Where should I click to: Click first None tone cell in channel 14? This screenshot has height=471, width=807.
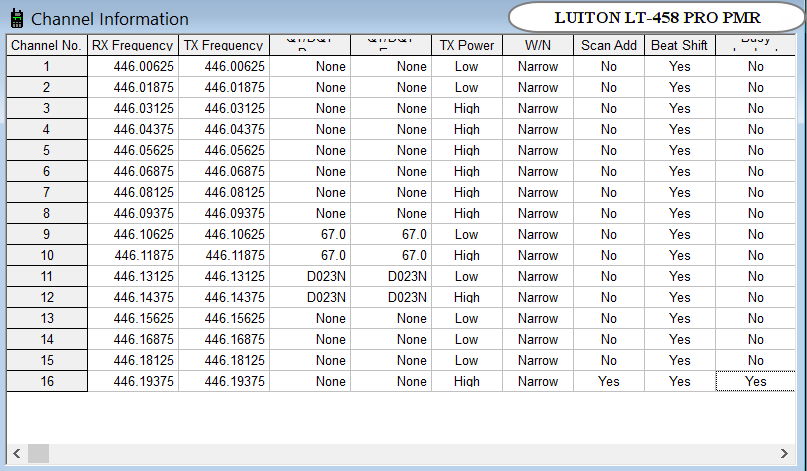pos(310,339)
